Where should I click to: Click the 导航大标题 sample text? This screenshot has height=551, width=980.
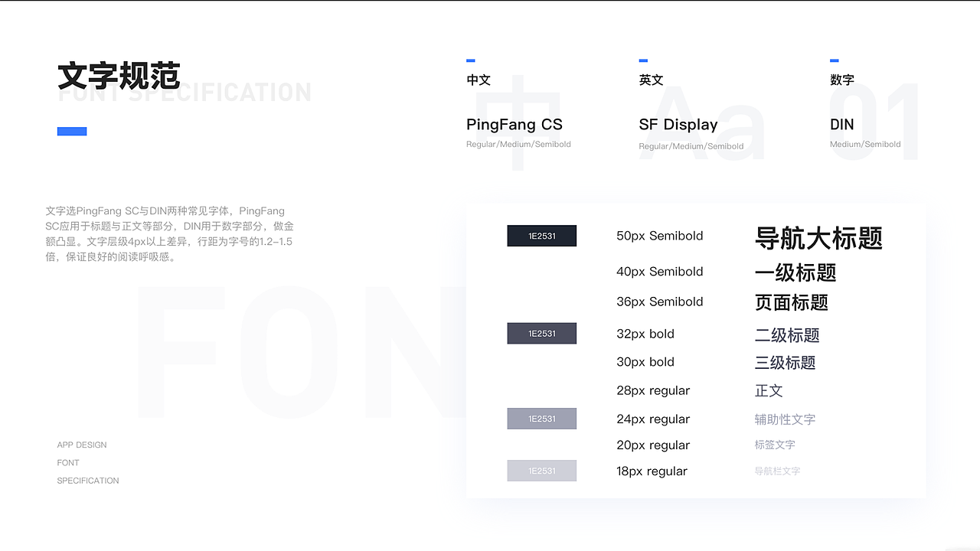pos(818,238)
